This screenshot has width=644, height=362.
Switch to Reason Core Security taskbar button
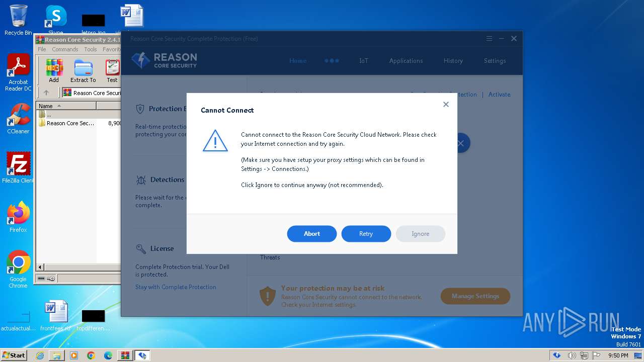[142, 355]
